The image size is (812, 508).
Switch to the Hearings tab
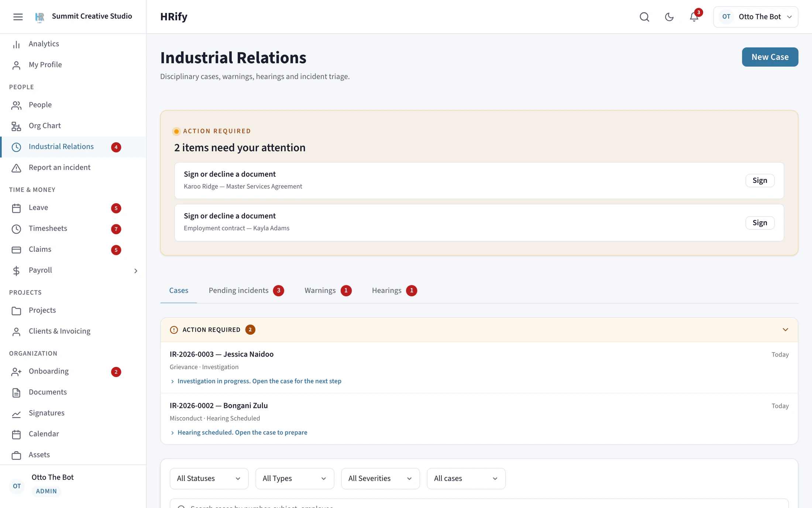coord(394,290)
